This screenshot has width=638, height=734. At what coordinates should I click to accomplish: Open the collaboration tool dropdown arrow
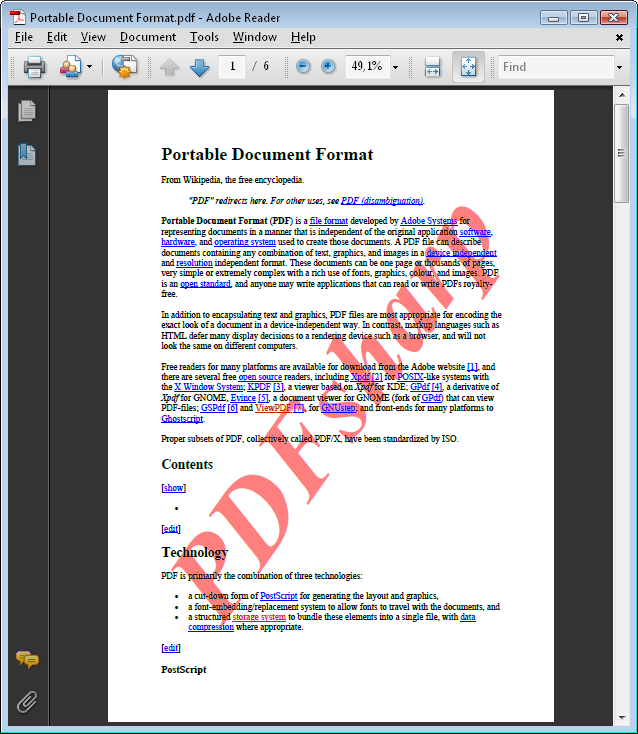coord(89,67)
